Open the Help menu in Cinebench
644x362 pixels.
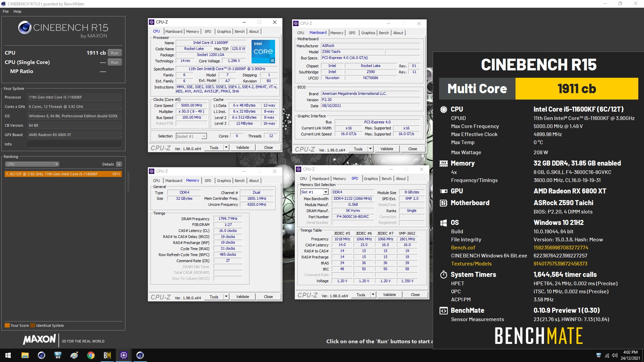point(17,11)
